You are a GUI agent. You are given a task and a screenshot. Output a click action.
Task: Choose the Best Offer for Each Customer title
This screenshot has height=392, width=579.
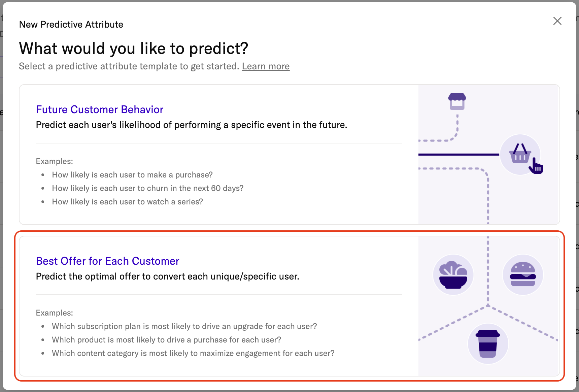point(107,261)
